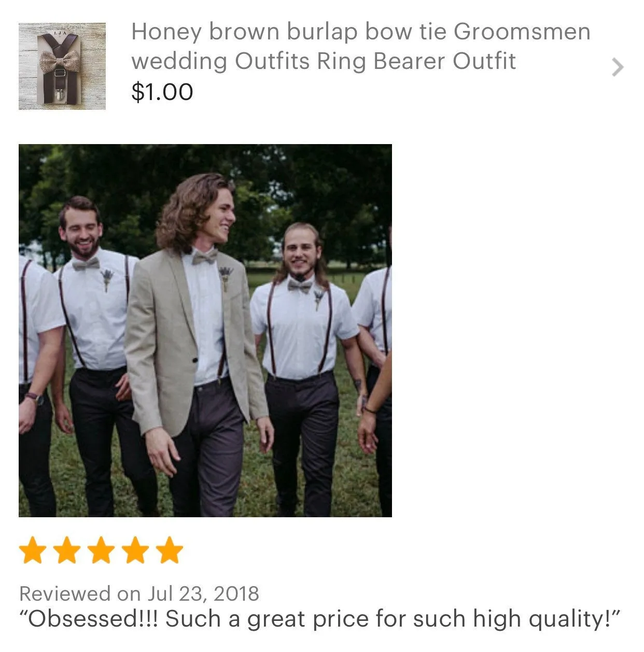644x652 pixels.
Task: Select the Reviewed on Jul 23, 2018 date
Action: 139,593
